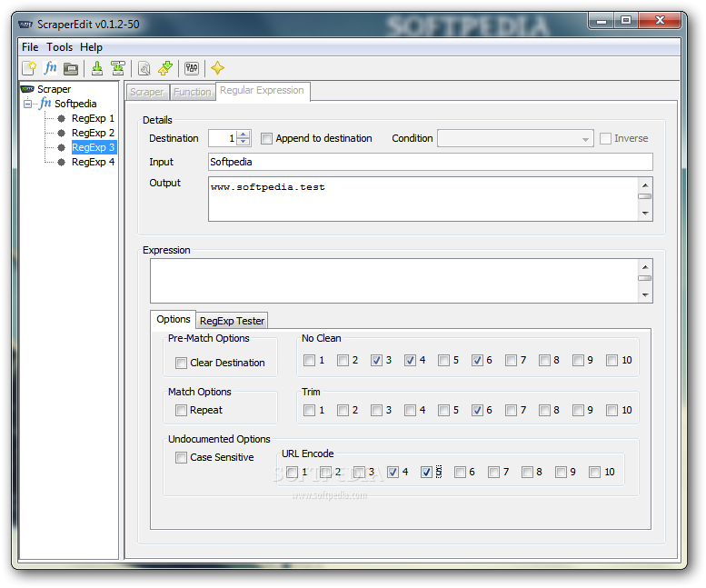Uncheck Trim checkbox 6
Viewport: 706px width, 588px height.
point(477,410)
